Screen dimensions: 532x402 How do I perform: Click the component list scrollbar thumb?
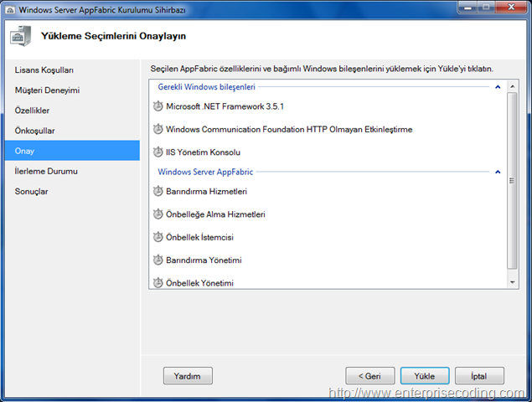[x=513, y=180]
